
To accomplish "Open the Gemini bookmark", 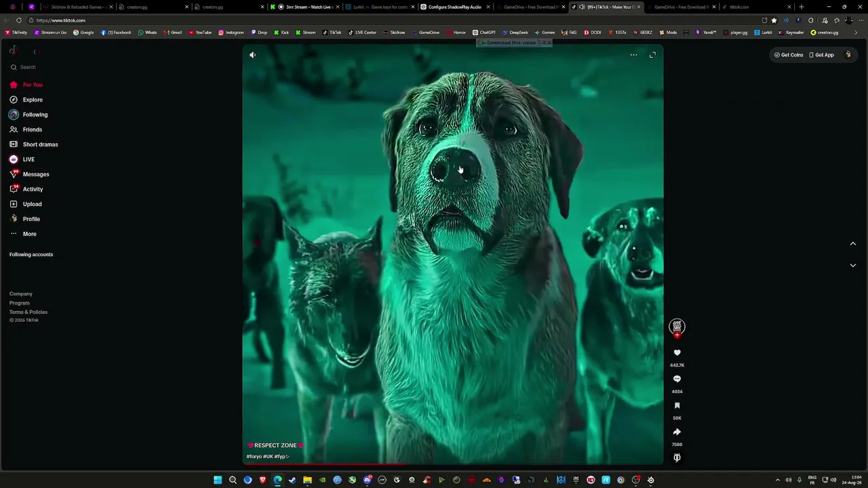I will [x=545, y=33].
